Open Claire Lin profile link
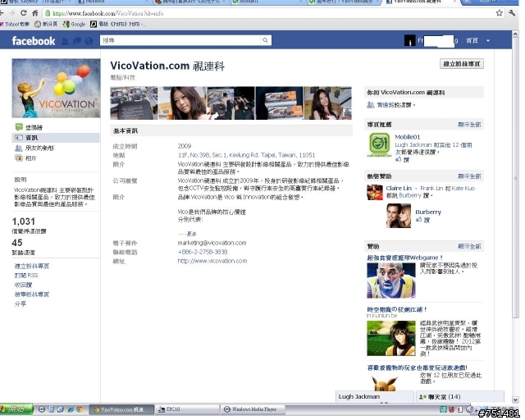 click(399, 188)
